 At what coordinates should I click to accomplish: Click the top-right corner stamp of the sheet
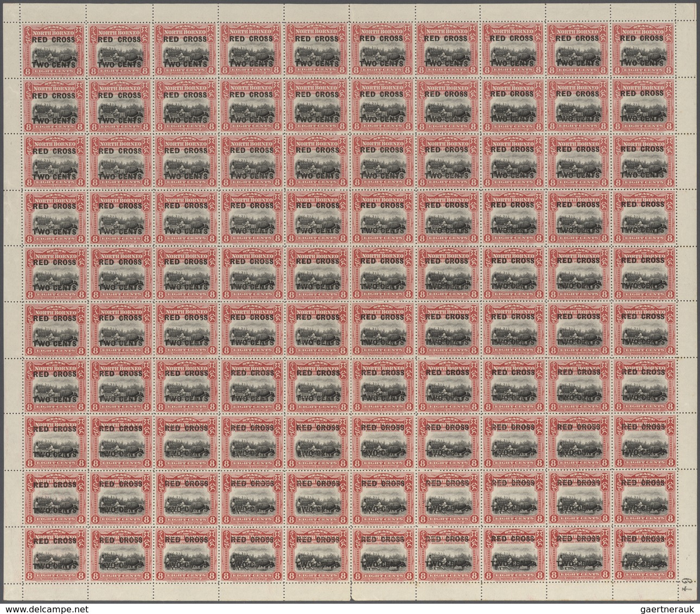click(644, 49)
